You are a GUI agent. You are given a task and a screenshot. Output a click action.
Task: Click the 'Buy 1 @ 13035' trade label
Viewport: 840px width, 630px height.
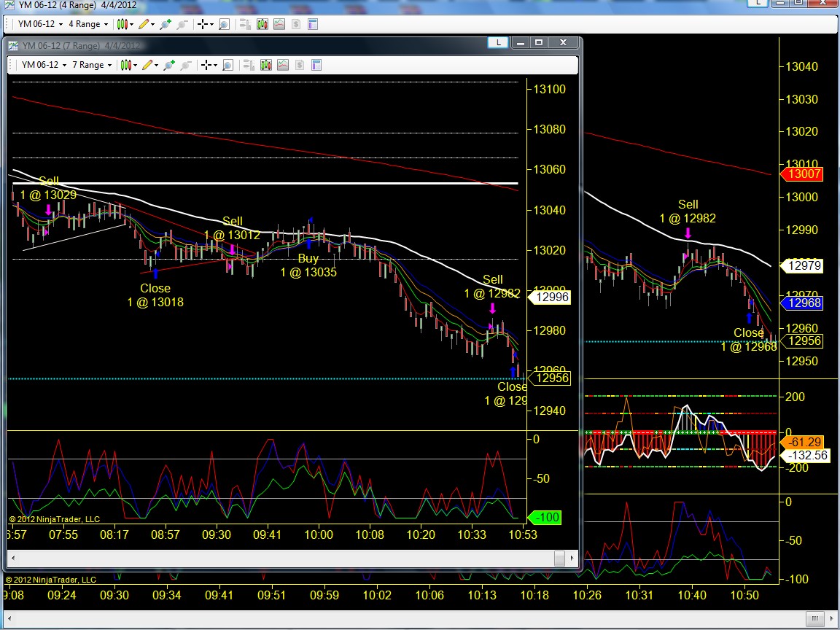(x=308, y=265)
